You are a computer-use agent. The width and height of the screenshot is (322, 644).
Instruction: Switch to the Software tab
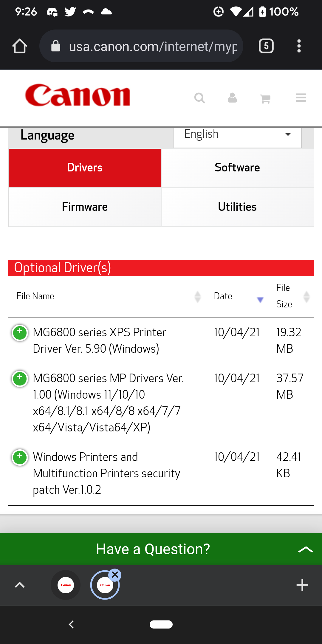tap(237, 168)
